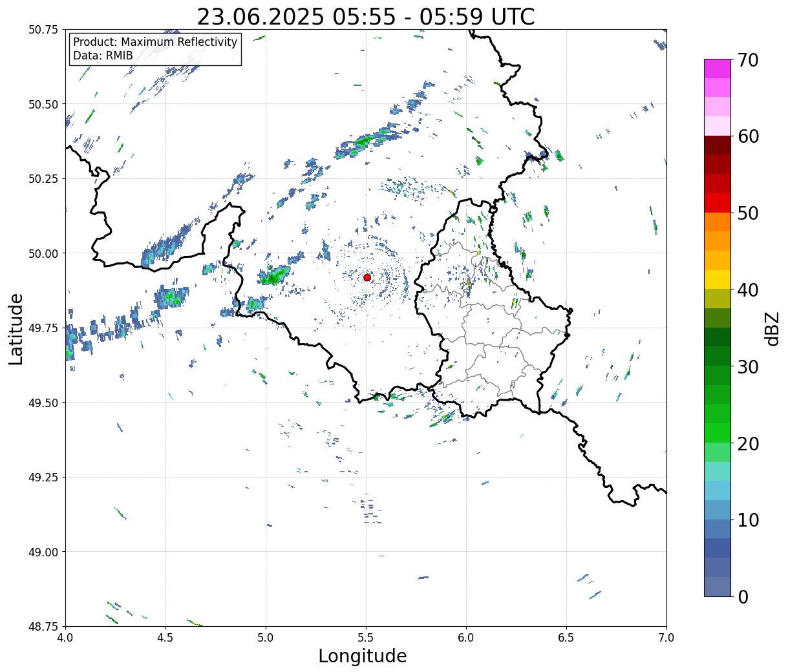Click the bright red colorbar segment above 50
The height and width of the screenshot is (672, 788).
point(718,203)
